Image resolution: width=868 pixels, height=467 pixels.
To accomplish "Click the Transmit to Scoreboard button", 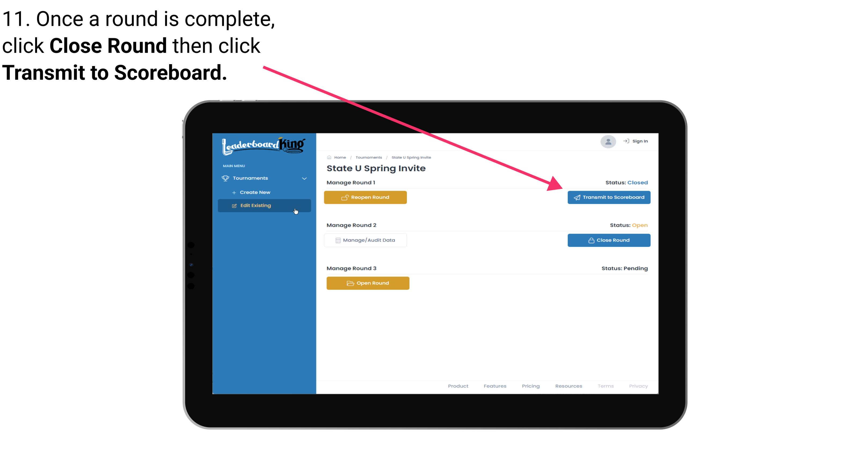I will [x=608, y=197].
